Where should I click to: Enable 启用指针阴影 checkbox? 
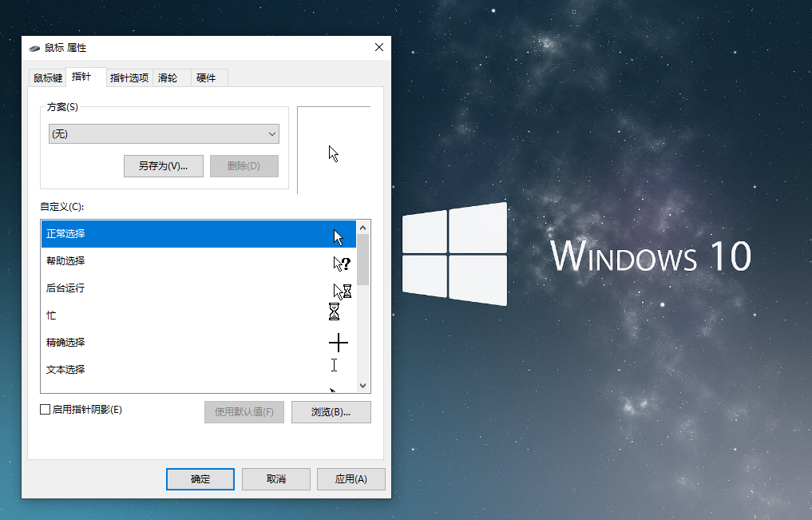coord(46,410)
